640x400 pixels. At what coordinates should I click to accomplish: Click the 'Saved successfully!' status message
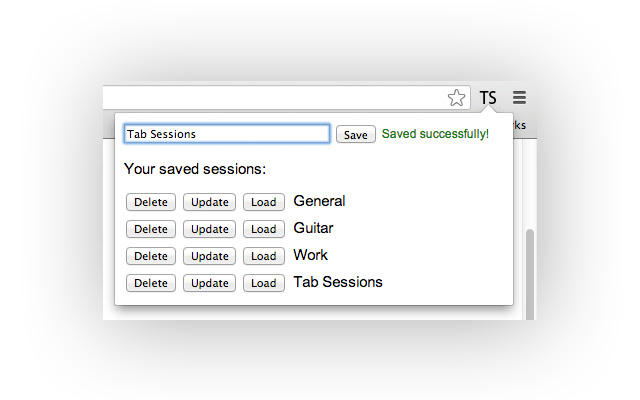[x=435, y=134]
